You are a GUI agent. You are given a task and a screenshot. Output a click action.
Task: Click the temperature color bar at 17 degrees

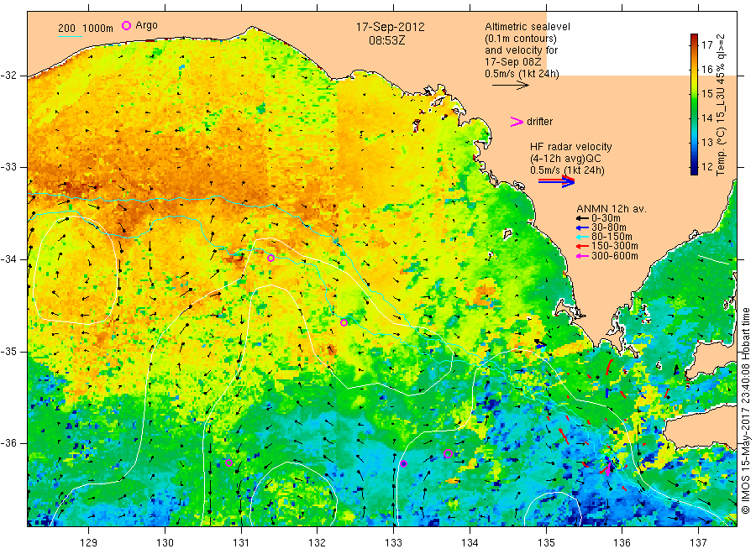(x=695, y=45)
